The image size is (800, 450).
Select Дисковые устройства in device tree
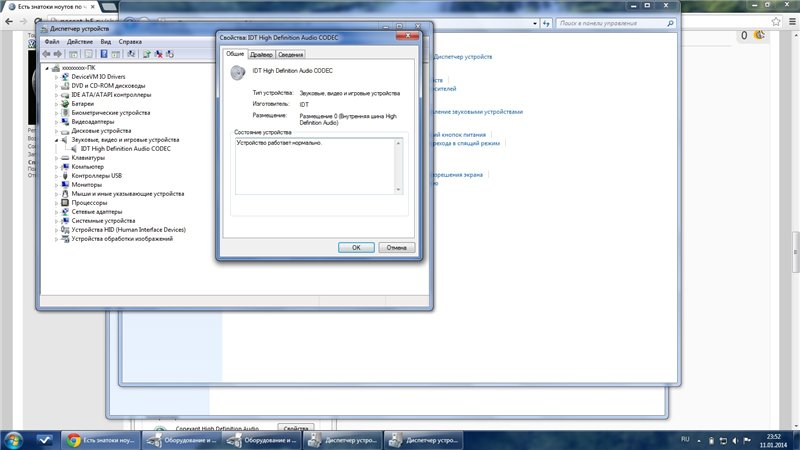101,131
